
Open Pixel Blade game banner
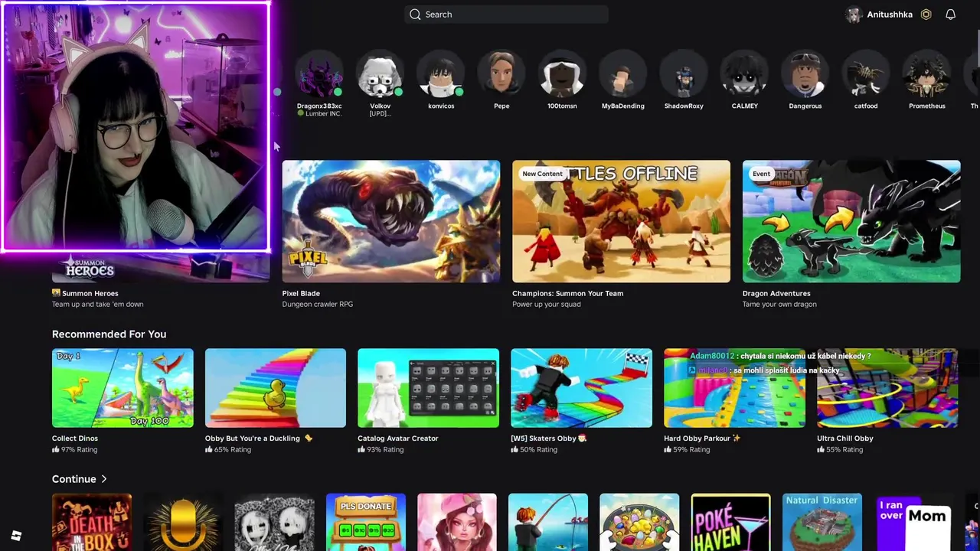(391, 221)
